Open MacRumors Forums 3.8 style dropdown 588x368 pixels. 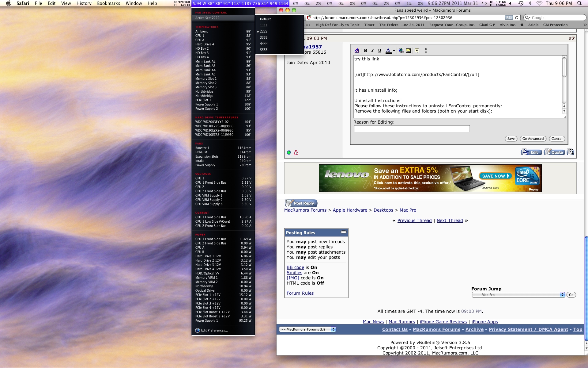[307, 329]
